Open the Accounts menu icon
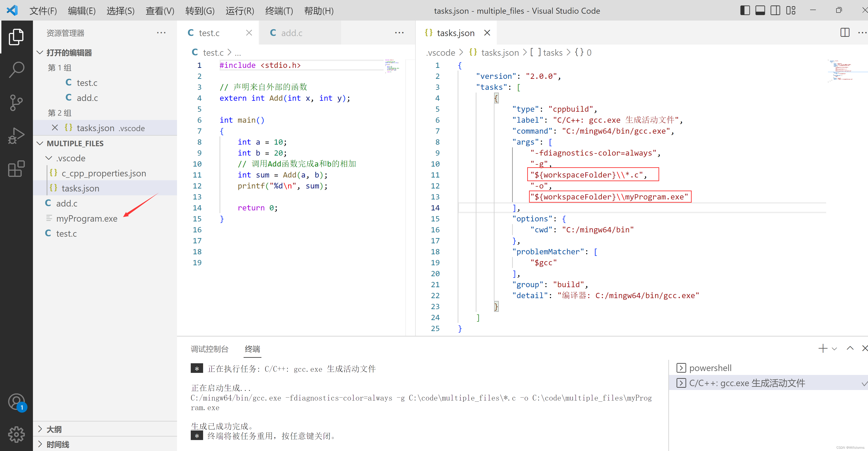Viewport: 868px width, 451px height. [16, 402]
